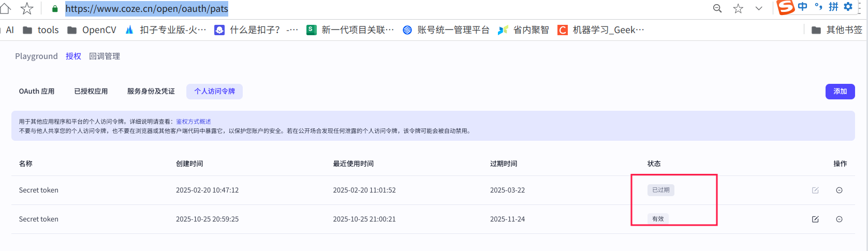Open 账号统一管理平台 bookmark
Image resolution: width=868 pixels, height=251 pixels.
(x=446, y=30)
